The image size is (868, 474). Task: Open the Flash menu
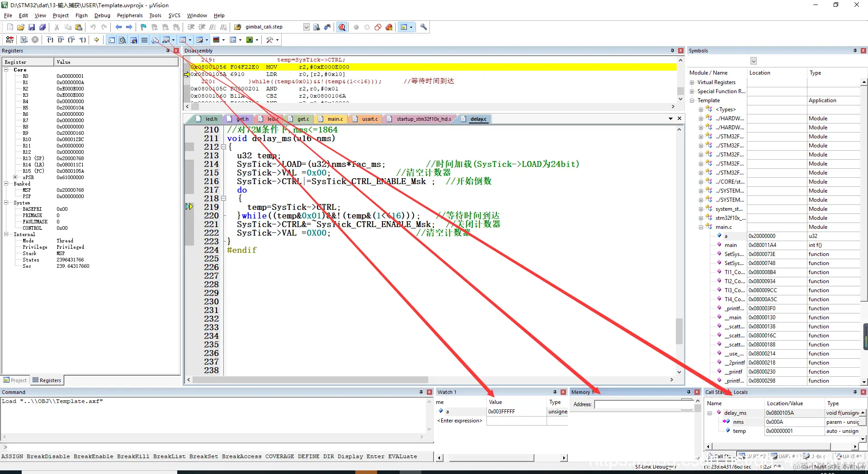point(81,15)
